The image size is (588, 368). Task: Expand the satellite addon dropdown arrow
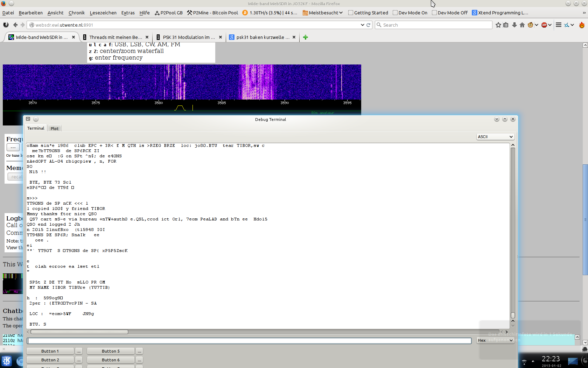(572, 25)
